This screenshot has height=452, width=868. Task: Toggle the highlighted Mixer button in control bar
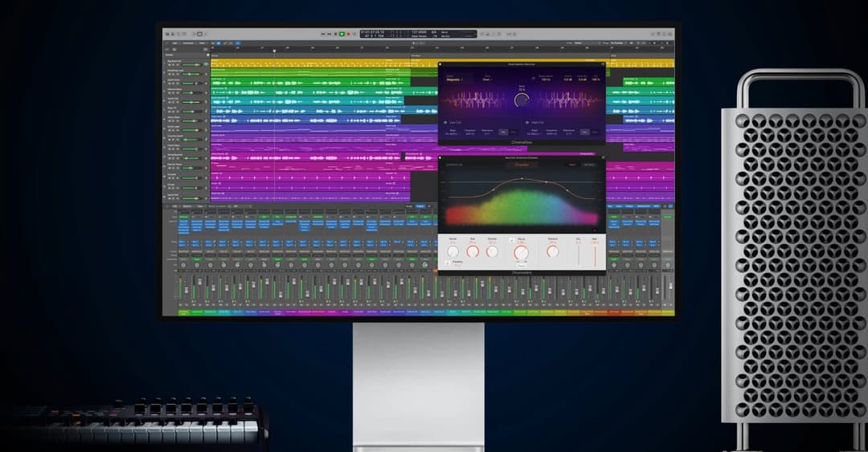(200, 34)
